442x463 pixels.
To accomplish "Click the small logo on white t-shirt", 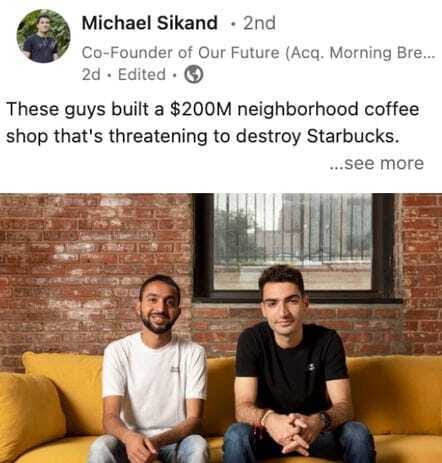I will tap(175, 369).
